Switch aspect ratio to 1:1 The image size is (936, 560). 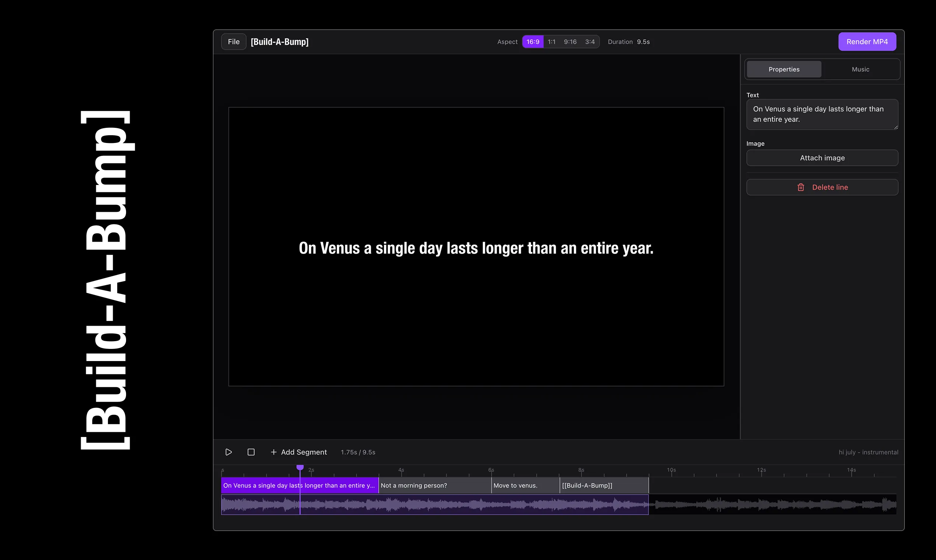pos(551,42)
